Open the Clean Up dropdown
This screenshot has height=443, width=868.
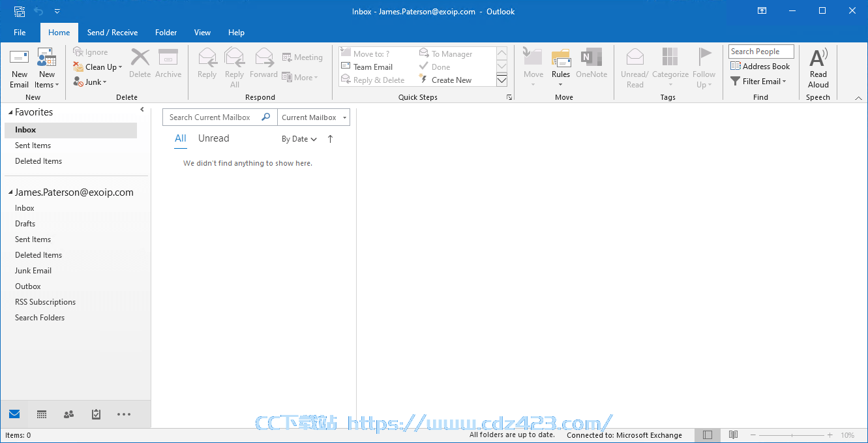(98, 67)
